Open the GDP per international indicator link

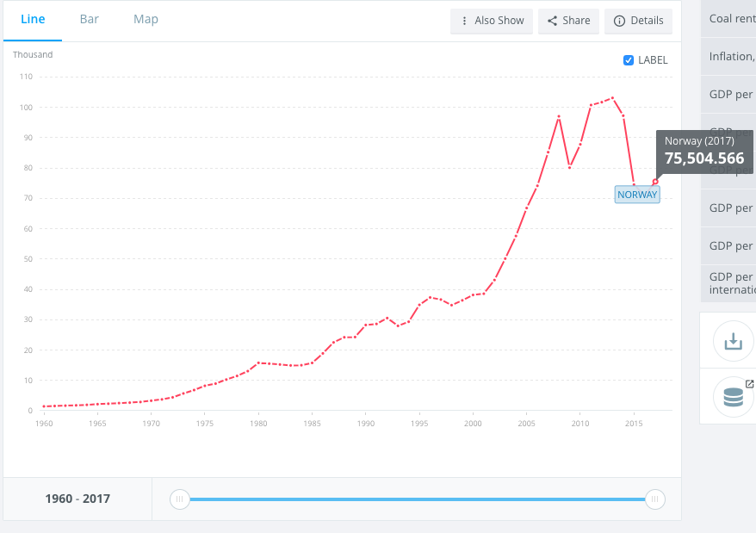click(732, 283)
